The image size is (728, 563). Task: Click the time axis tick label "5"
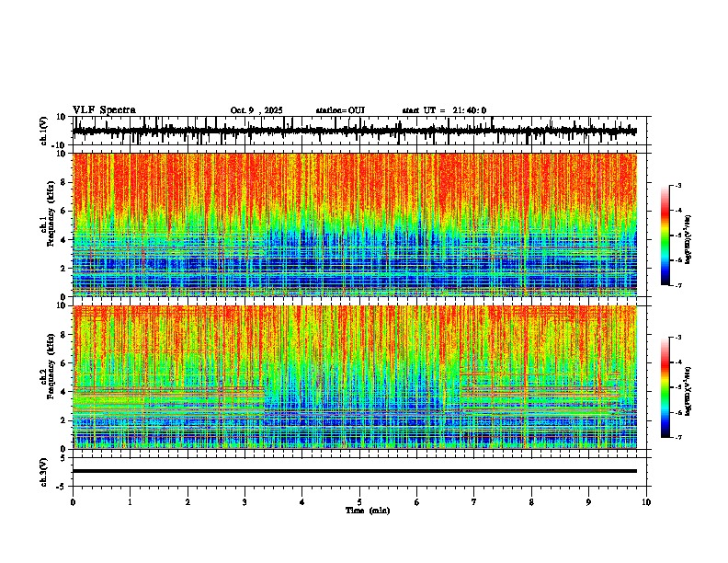359,502
